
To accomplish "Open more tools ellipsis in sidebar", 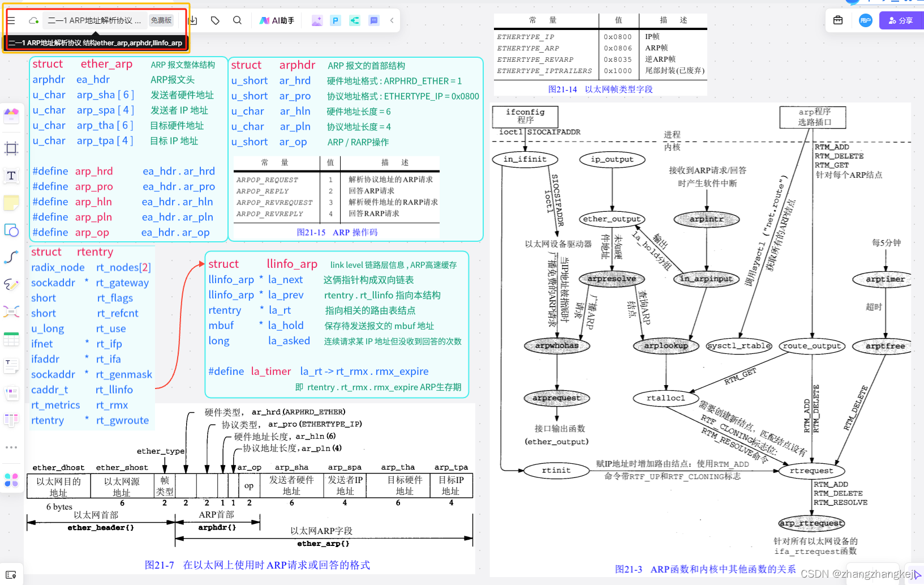I will tap(11, 447).
